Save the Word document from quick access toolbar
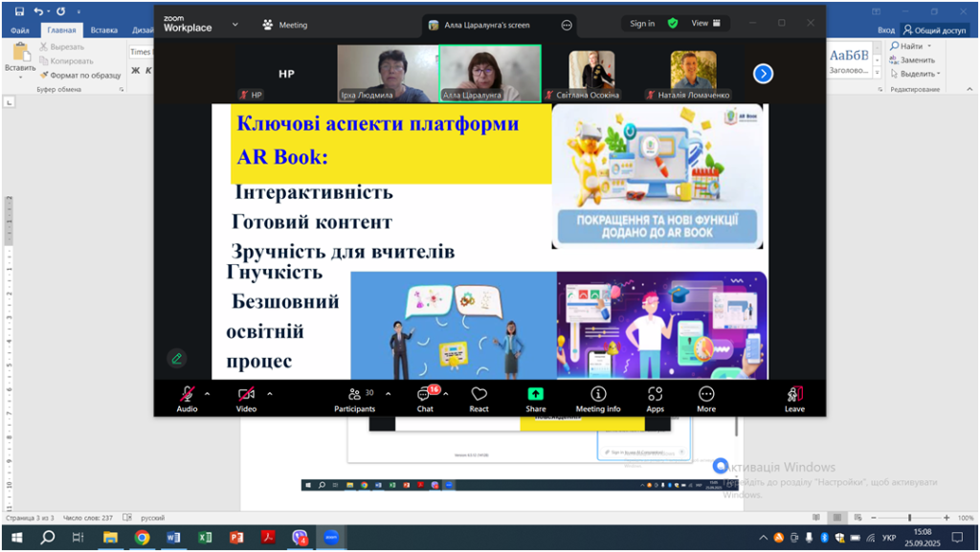 pos(19,11)
